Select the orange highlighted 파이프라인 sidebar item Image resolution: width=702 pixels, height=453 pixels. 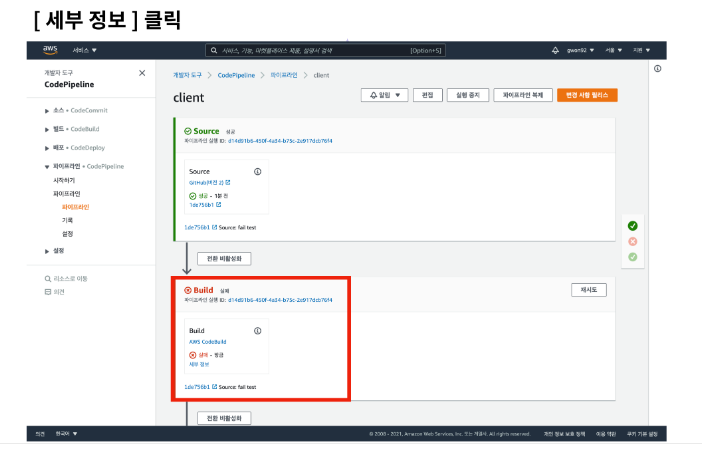[x=75, y=207]
